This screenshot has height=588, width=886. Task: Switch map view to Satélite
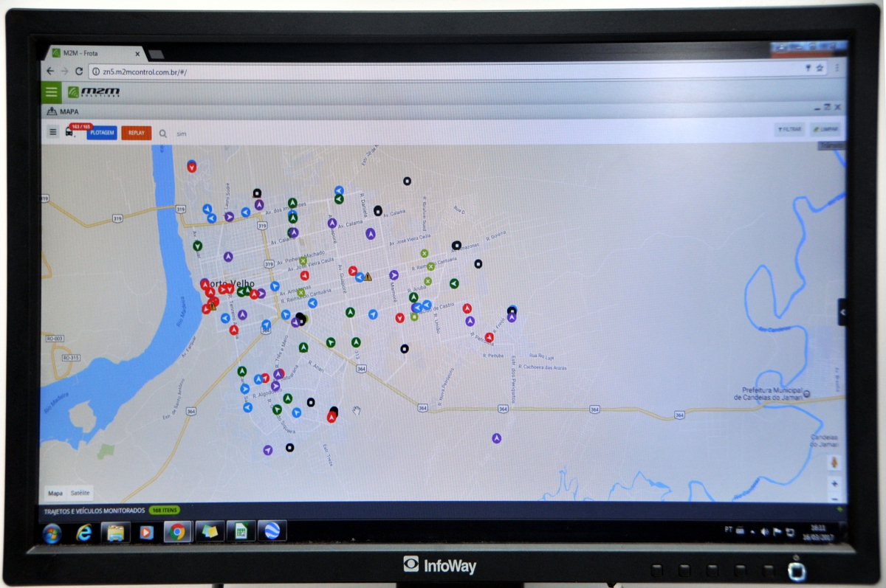(80, 493)
